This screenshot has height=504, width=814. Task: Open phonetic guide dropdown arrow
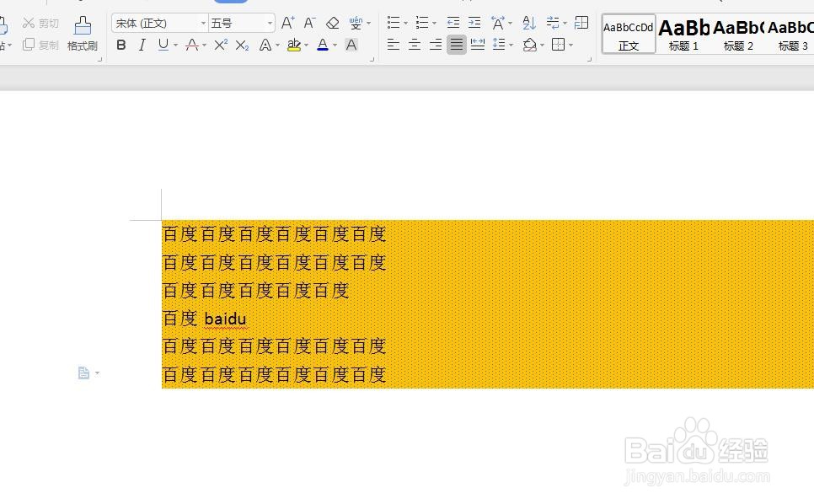point(368,23)
